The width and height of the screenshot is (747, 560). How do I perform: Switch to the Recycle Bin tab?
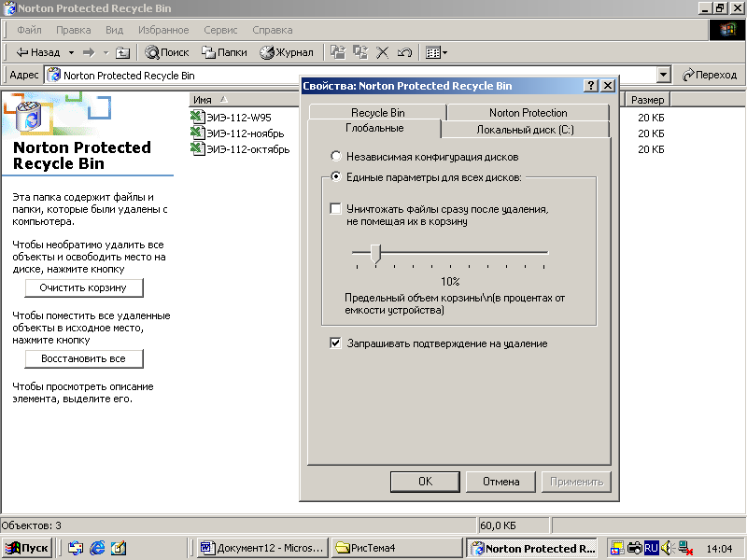(378, 112)
